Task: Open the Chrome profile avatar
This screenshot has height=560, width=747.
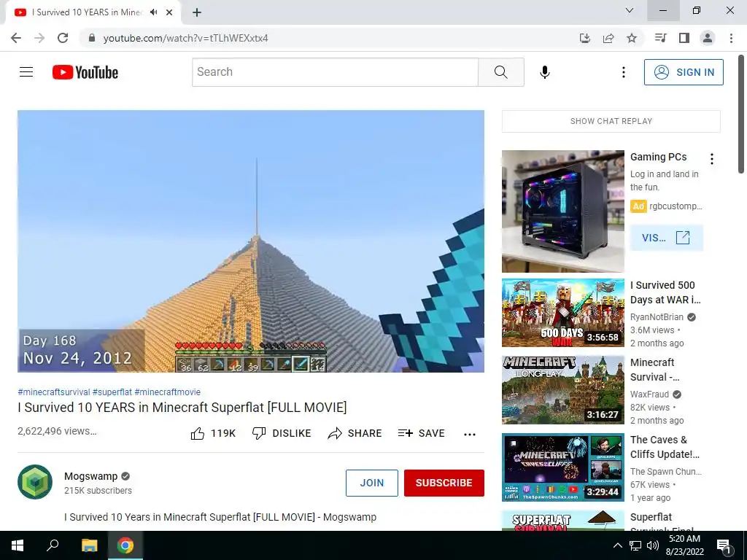Action: (708, 38)
